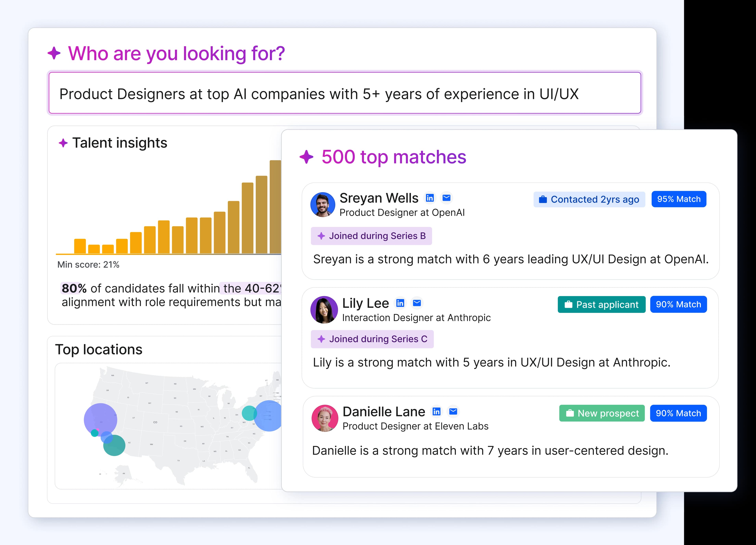Open Sreyan Wells' LinkedIn profile
The width and height of the screenshot is (756, 545).
tap(430, 198)
